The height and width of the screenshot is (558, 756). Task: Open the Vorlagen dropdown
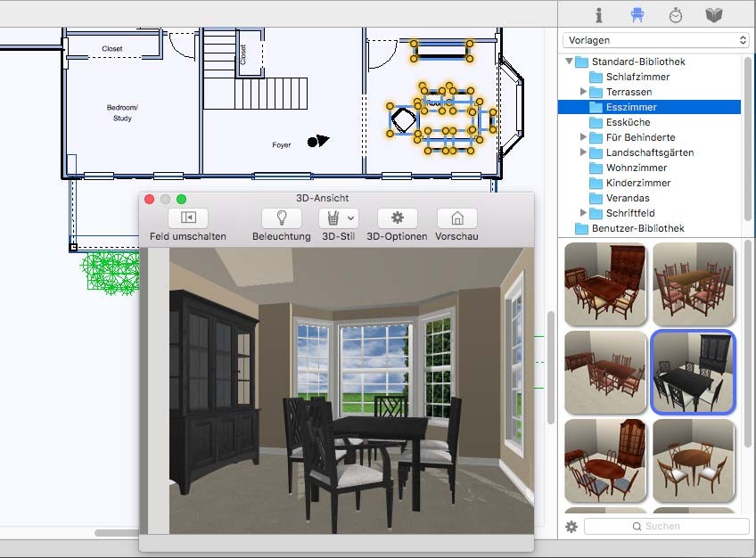[656, 40]
